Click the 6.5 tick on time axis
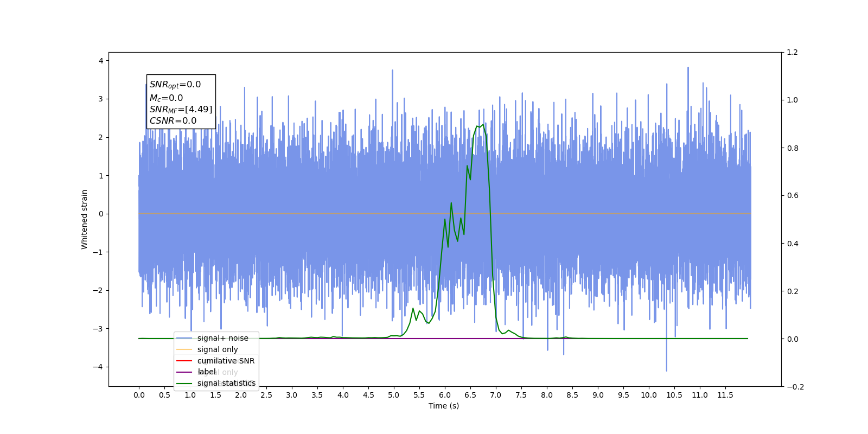 pos(470,395)
